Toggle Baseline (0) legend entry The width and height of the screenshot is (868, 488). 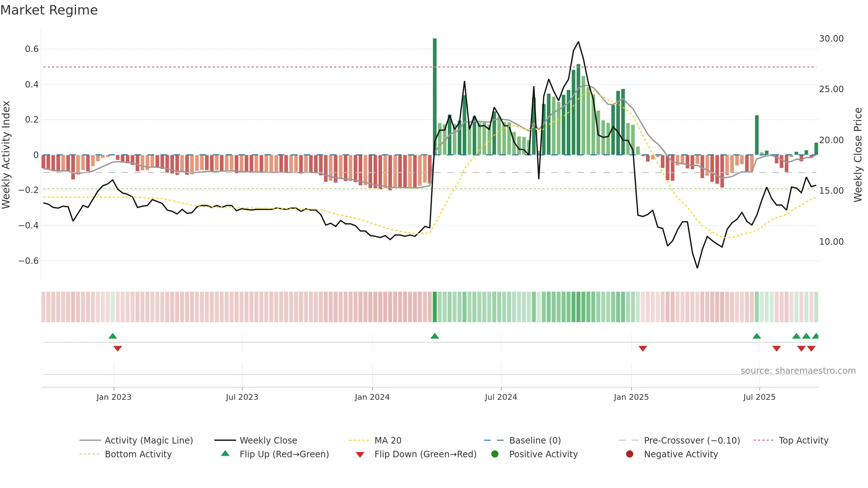[522, 440]
